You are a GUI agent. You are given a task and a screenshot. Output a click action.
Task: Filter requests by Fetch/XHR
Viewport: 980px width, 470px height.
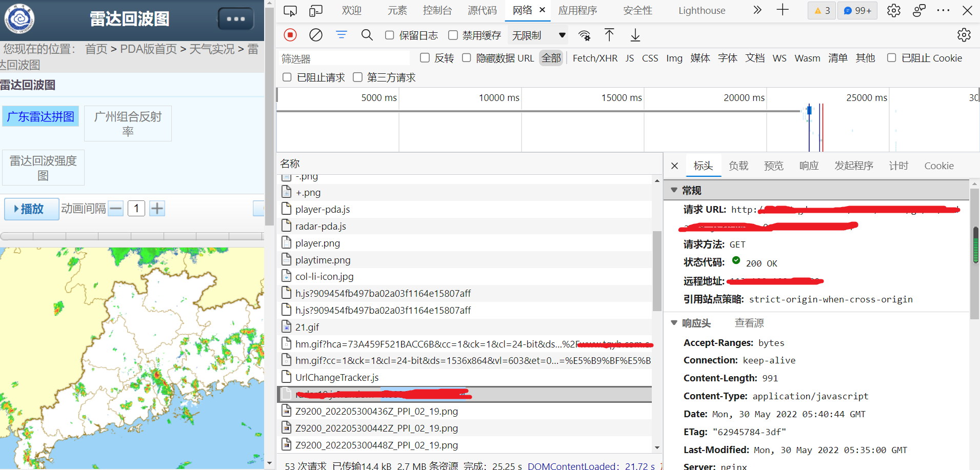(595, 58)
